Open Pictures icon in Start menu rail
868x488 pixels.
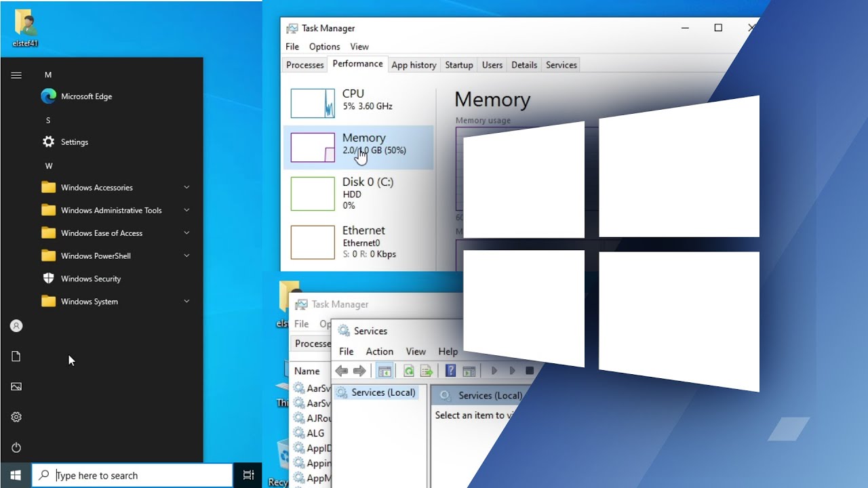click(x=16, y=386)
